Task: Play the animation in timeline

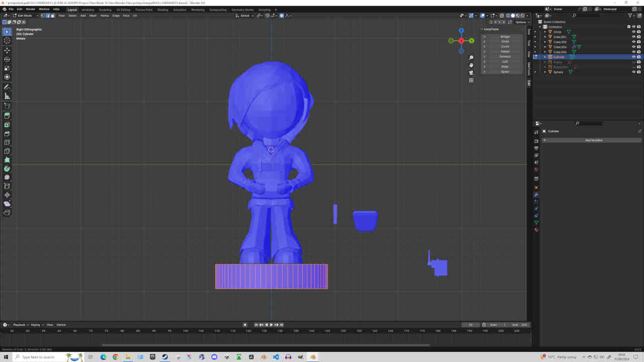Action: (x=271, y=325)
